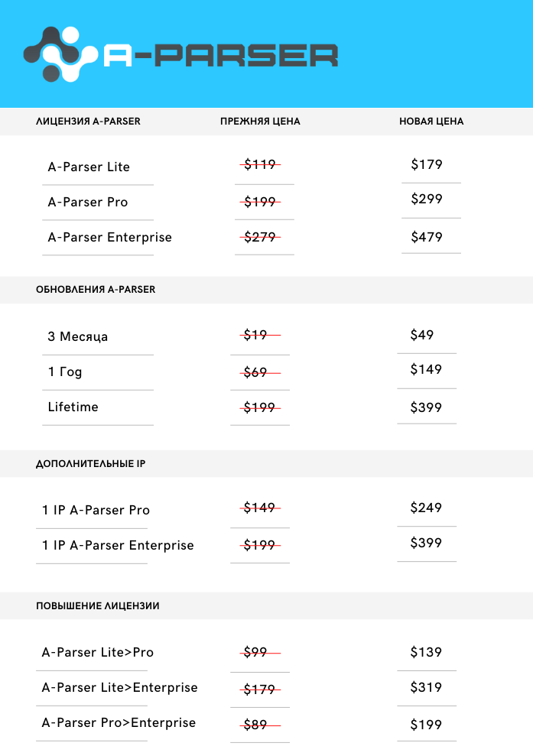Click the new price $179
The width and height of the screenshot is (533, 756).
427,164
